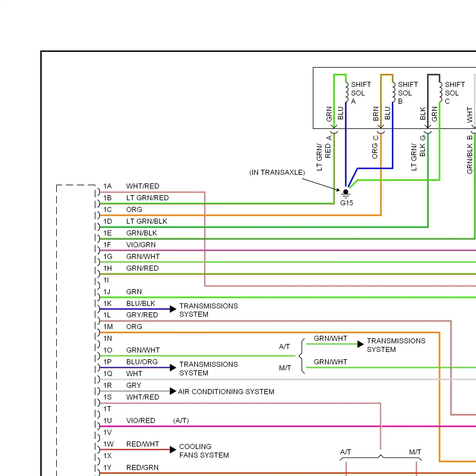Click pin label 1I
The width and height of the screenshot is (476, 476).
106,280
